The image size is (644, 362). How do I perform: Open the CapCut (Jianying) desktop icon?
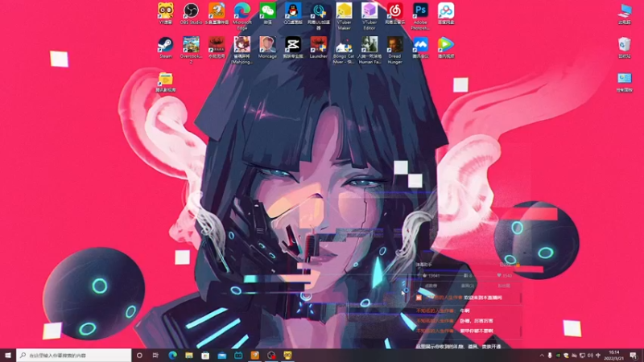pyautogui.click(x=293, y=47)
